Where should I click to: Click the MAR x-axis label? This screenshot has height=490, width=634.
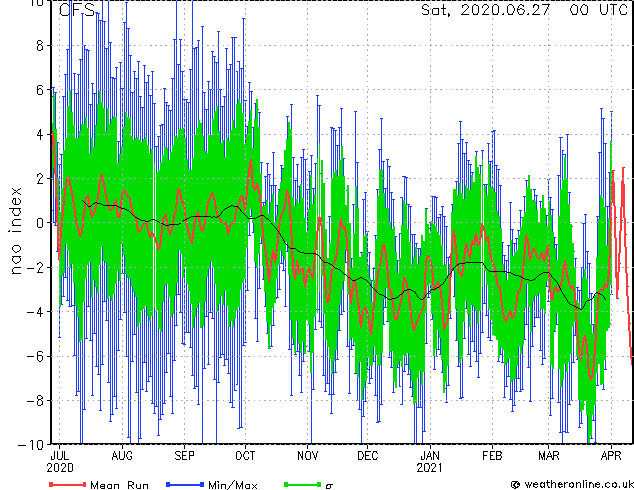[x=549, y=456]
